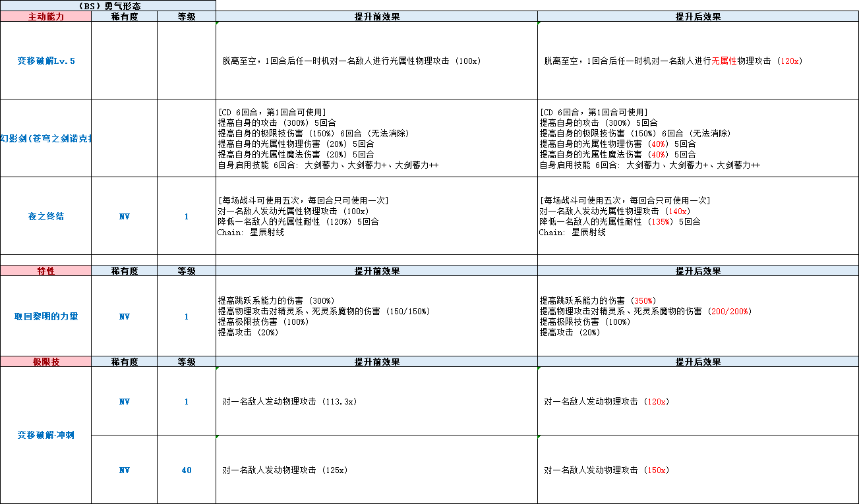Click the top 等级 column header
The height and width of the screenshot is (504, 859).
pyautogui.click(x=187, y=16)
